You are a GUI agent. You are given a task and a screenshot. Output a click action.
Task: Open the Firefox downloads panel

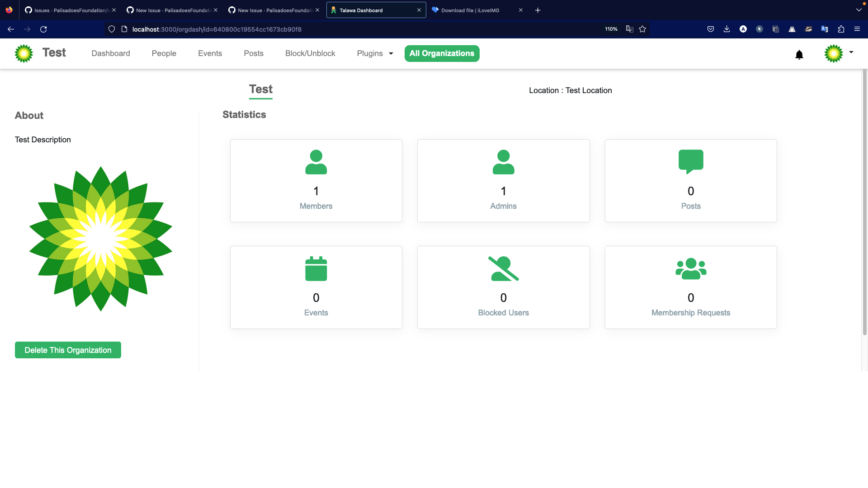point(726,29)
